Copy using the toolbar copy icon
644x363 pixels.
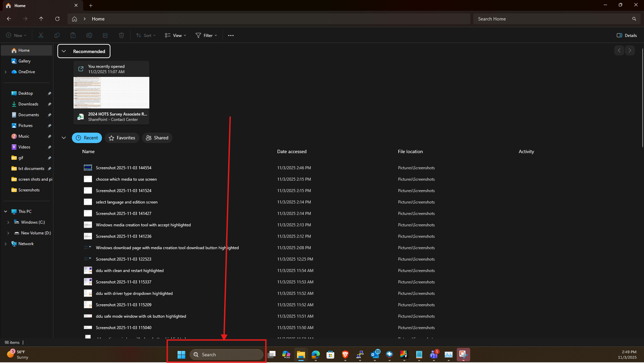click(57, 35)
